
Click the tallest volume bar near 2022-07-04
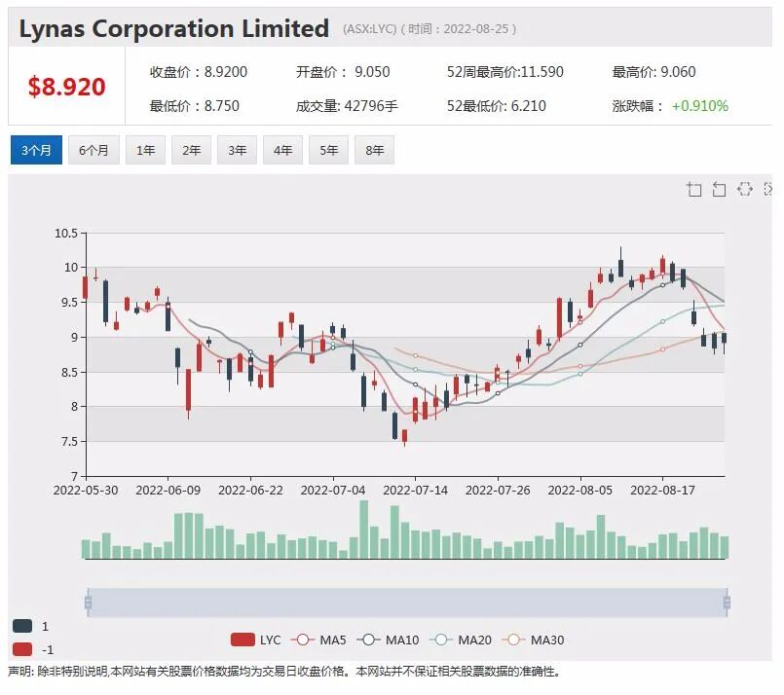click(x=364, y=530)
